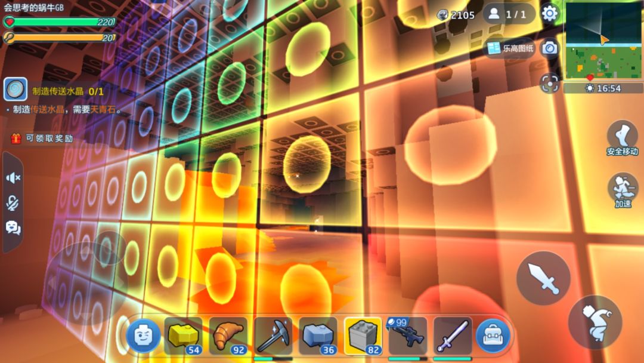Select the sniper rifle slot with 99

407,336
